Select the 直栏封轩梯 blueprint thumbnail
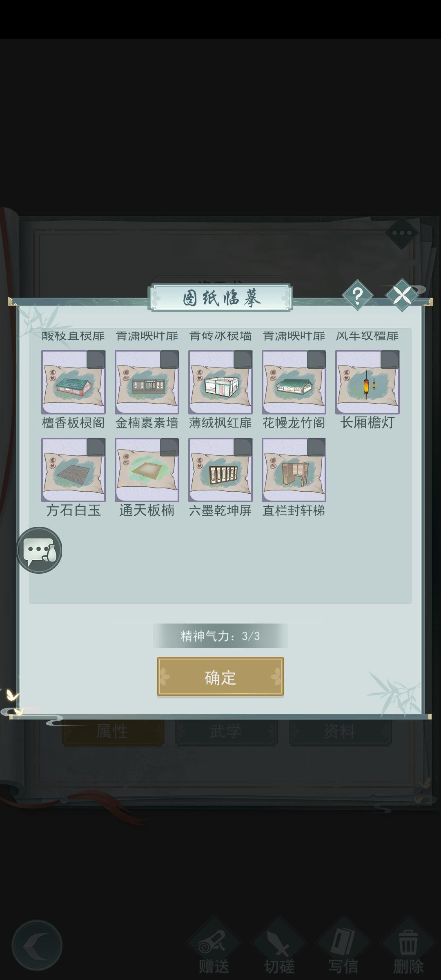 [x=294, y=470]
